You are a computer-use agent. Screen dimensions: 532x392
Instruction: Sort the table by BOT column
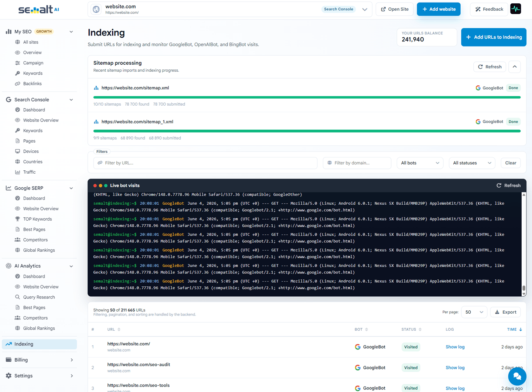pos(361,330)
